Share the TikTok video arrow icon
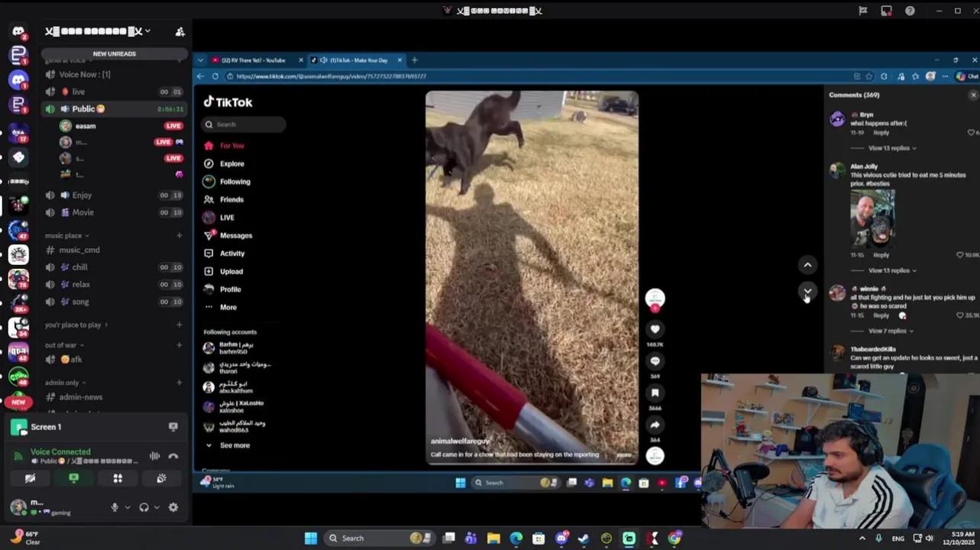980x550 pixels. tap(655, 425)
